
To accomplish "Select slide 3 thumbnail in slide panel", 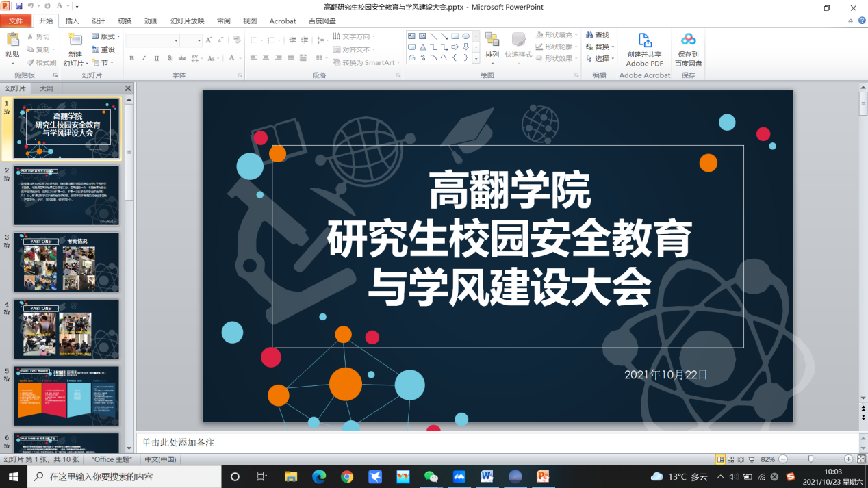I will pos(66,262).
